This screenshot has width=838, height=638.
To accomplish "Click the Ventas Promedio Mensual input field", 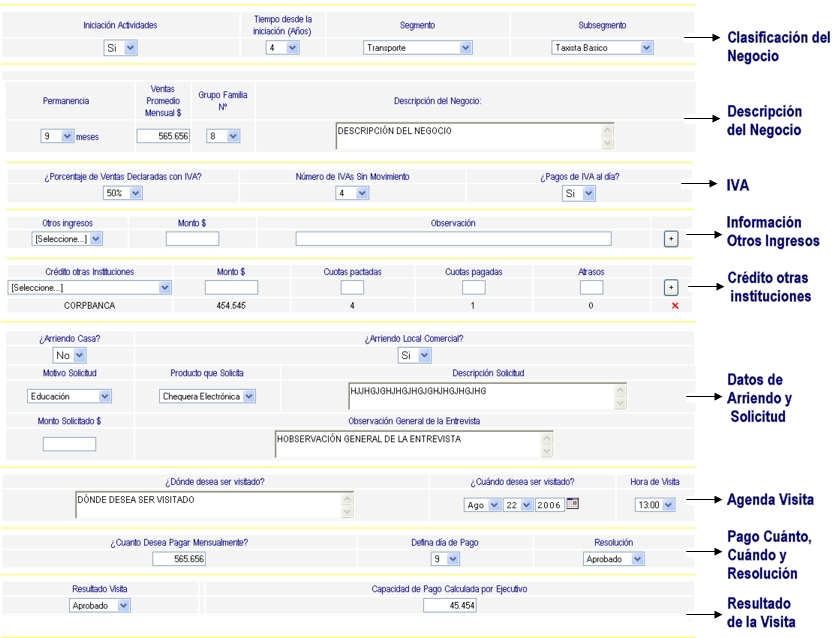I will click(163, 136).
